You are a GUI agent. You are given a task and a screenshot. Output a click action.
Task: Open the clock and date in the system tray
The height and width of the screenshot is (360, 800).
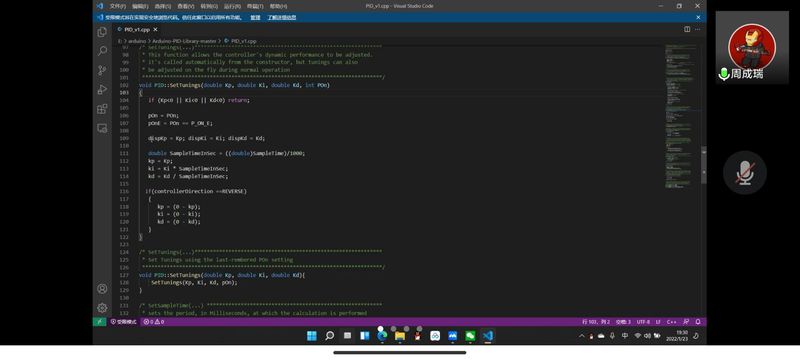point(677,336)
